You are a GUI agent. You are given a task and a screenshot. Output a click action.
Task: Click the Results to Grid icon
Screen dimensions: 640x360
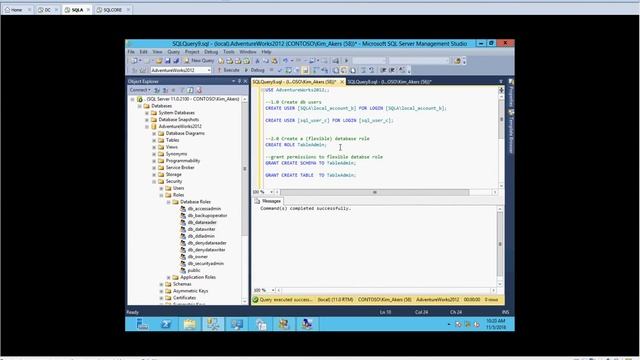click(x=344, y=70)
